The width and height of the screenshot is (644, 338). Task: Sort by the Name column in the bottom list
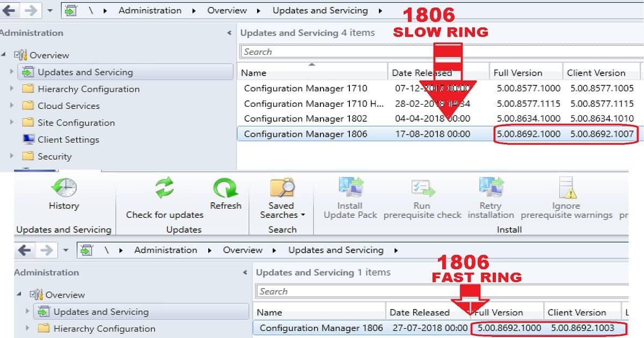[x=319, y=312]
